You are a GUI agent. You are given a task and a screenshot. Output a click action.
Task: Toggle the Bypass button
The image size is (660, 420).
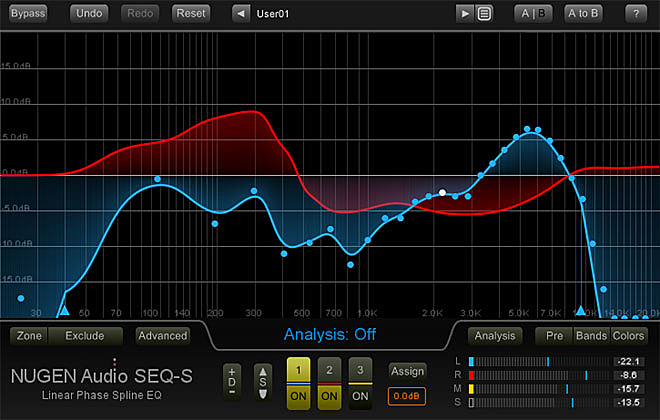click(x=28, y=13)
